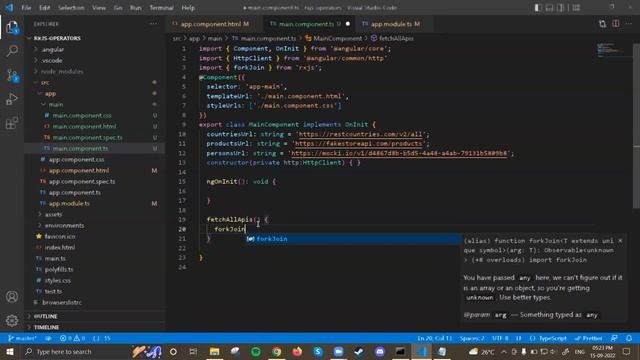The width and height of the screenshot is (640, 360).
Task: Open File Explorer from taskbar
Action: 214,351
